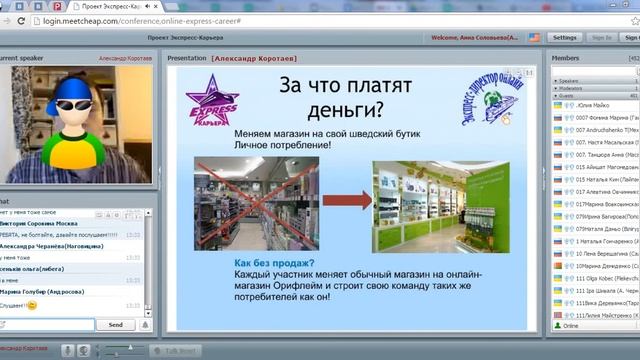
Task: Click the Members search field
Action: pyautogui.click(x=594, y=71)
